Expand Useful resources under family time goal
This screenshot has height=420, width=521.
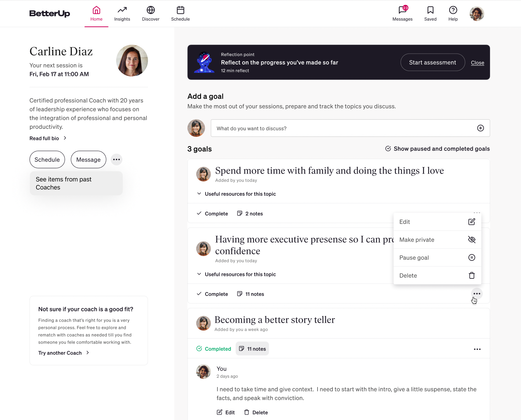[x=236, y=194]
